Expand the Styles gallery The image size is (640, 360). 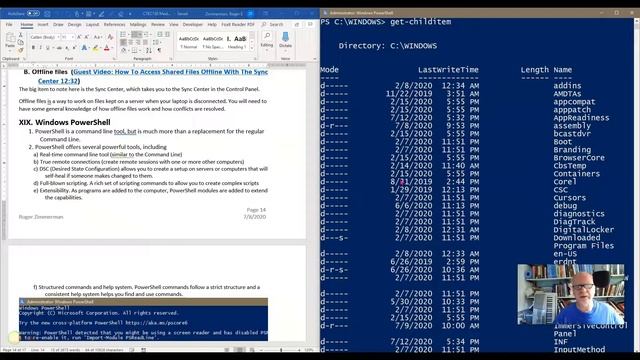252,48
